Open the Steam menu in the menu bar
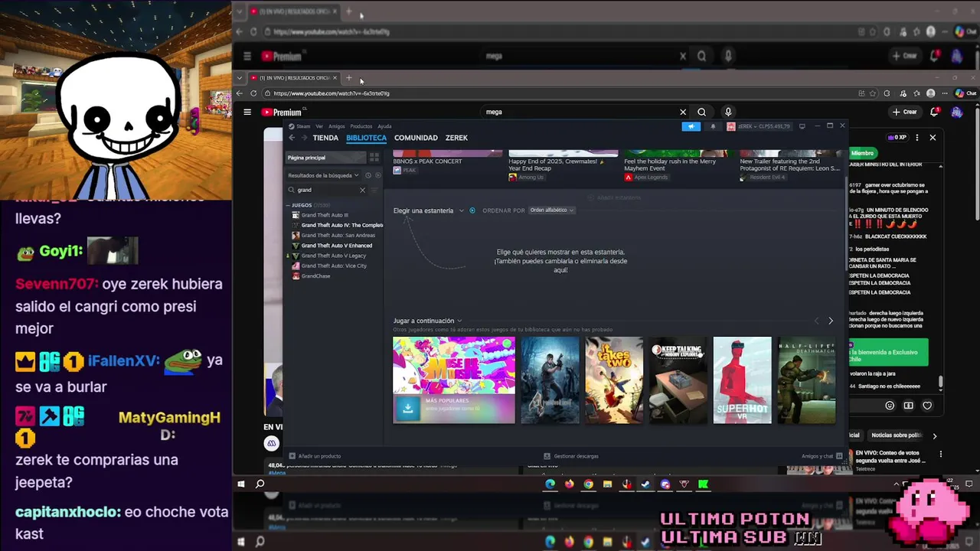 click(x=303, y=126)
